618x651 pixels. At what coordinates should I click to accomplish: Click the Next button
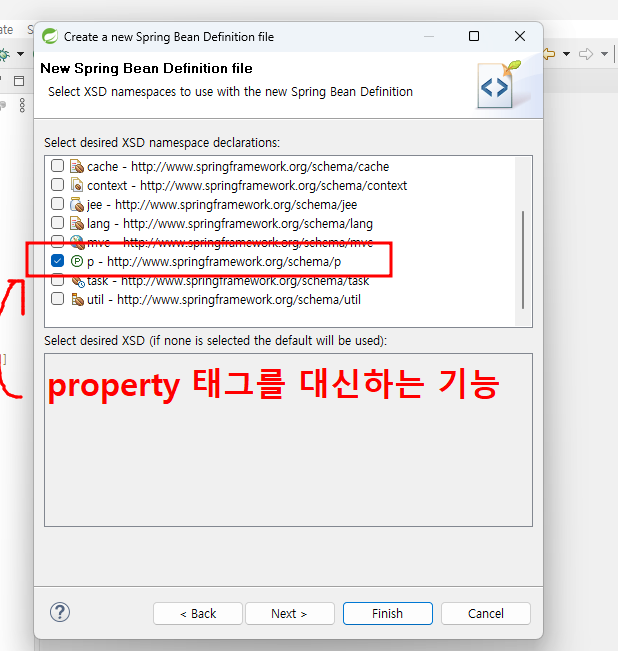(290, 614)
